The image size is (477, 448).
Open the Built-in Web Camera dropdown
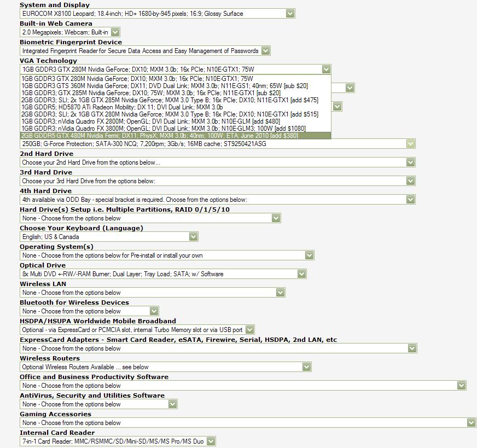pos(70,32)
